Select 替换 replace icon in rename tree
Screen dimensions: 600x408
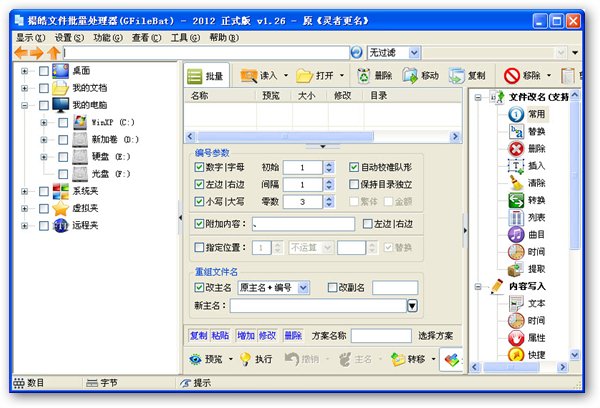516,131
